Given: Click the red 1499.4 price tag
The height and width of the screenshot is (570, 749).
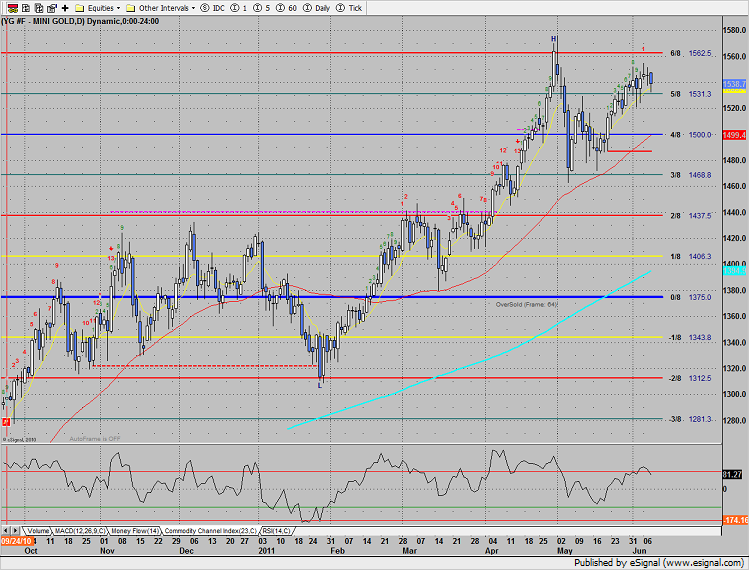Looking at the screenshot, I should pos(734,135).
